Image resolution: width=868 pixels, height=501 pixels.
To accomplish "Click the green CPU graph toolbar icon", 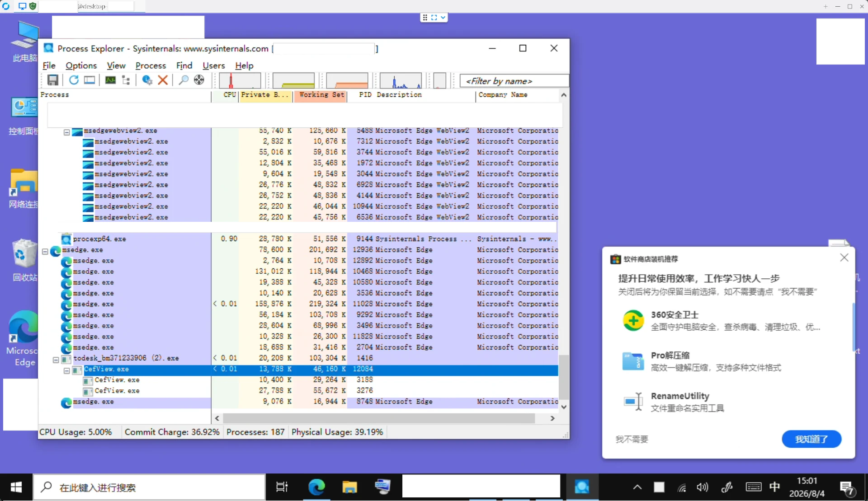I will coord(110,80).
